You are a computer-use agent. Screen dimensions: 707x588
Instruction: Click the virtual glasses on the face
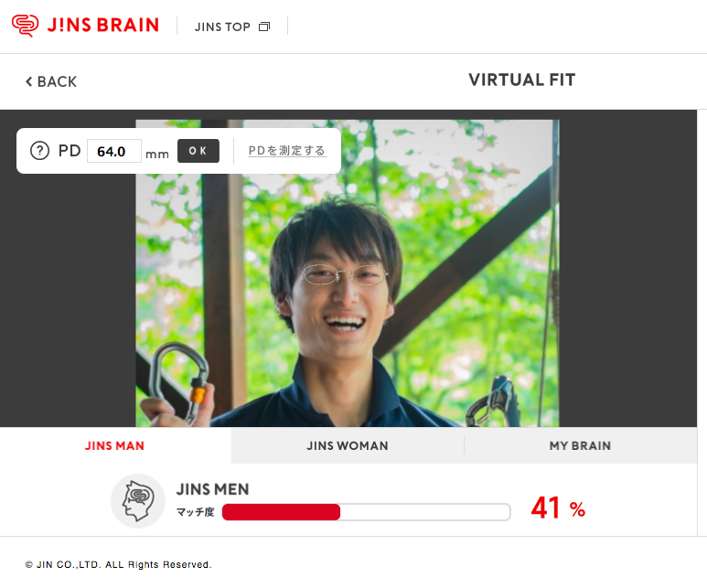tap(345, 275)
